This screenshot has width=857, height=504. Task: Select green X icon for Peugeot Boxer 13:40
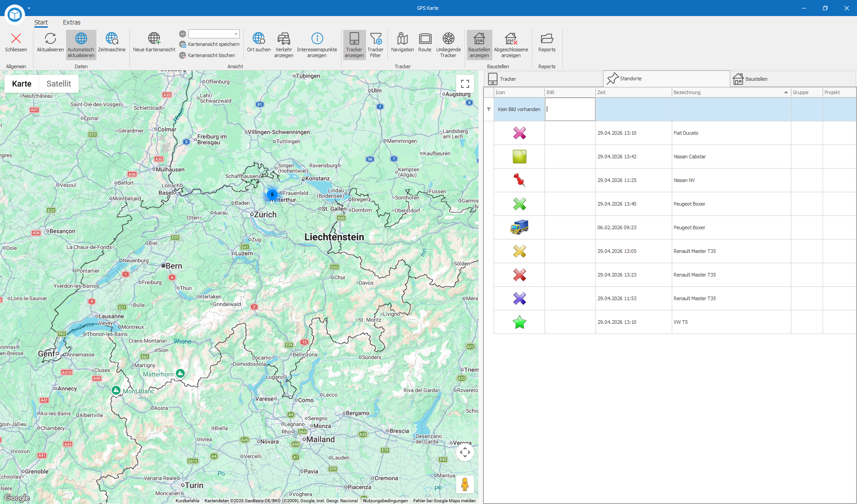tap(520, 204)
